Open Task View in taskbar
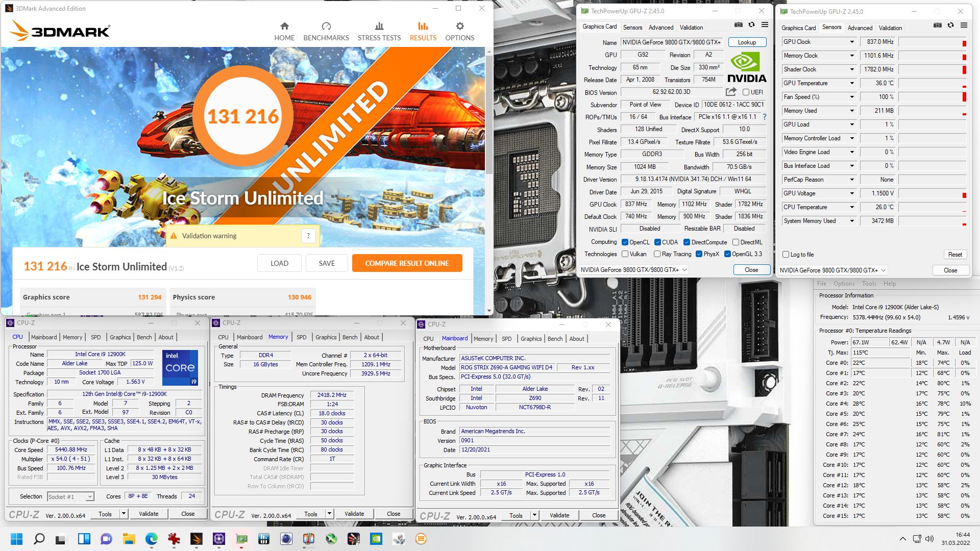This screenshot has height=551, width=980. tap(61, 539)
